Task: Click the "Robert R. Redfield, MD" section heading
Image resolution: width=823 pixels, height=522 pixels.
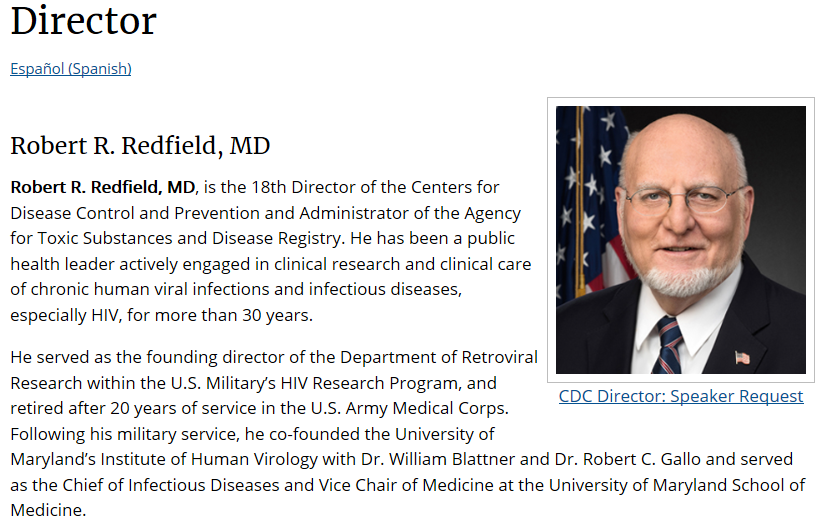Action: [x=140, y=146]
